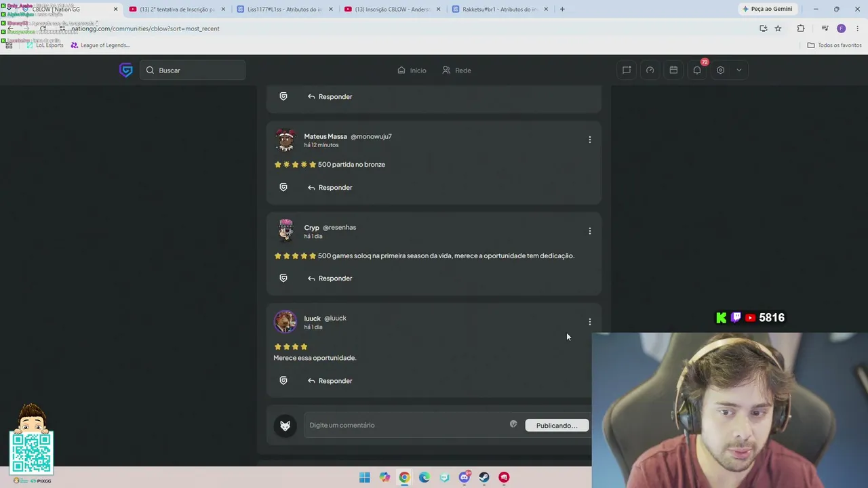Reply to Mateus Massa's comment
This screenshot has width=868, height=488.
click(x=330, y=187)
